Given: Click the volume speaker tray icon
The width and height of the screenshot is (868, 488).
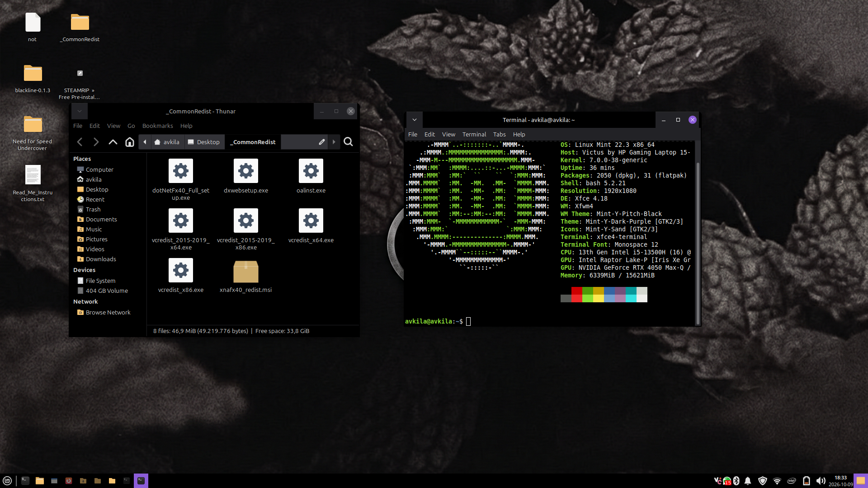Looking at the screenshot, I should coord(821,481).
